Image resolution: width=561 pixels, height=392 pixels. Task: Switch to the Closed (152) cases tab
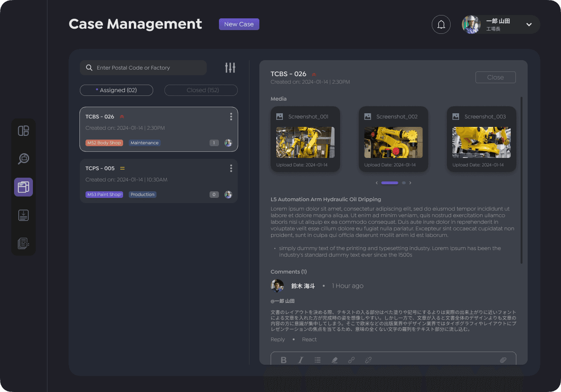pyautogui.click(x=201, y=90)
